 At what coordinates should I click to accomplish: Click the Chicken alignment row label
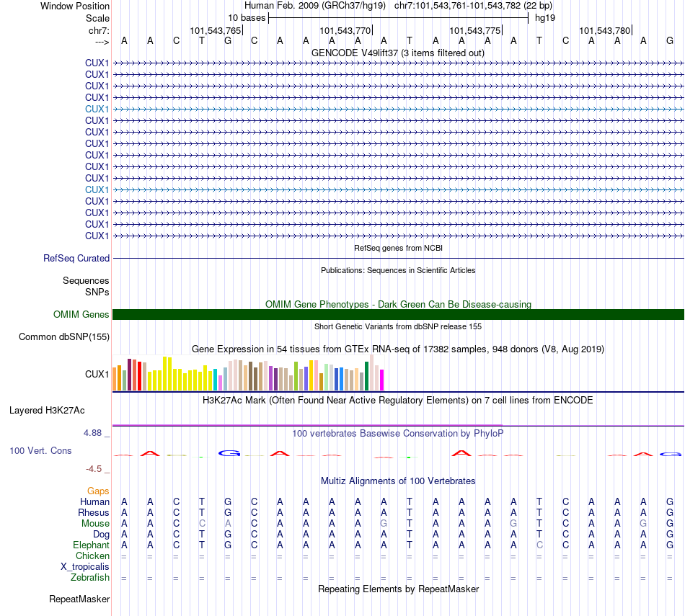pyautogui.click(x=92, y=555)
